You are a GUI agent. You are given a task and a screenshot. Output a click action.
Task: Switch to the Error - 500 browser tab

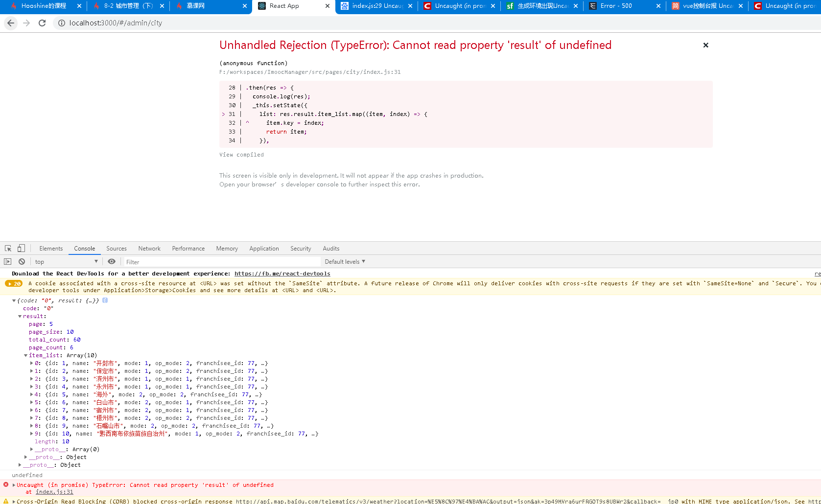tap(616, 6)
